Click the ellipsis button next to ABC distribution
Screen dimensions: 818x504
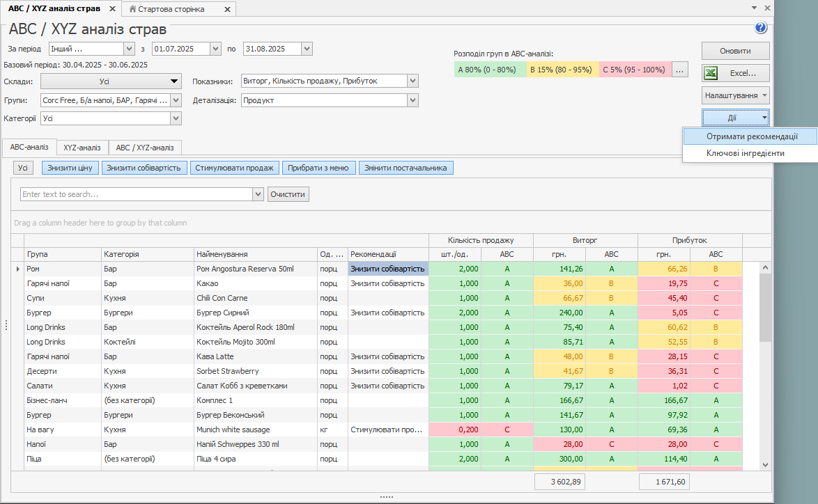click(x=680, y=70)
